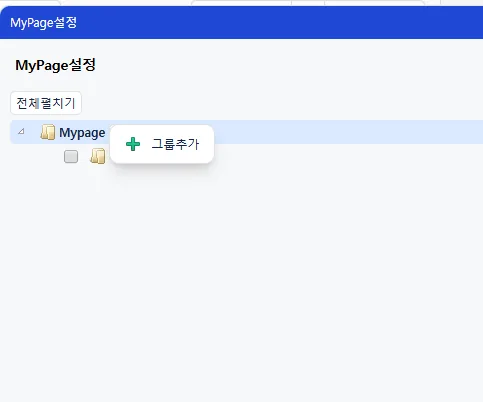Click the indent space before Mypage folder icon
483x402 pixels.
(32, 132)
